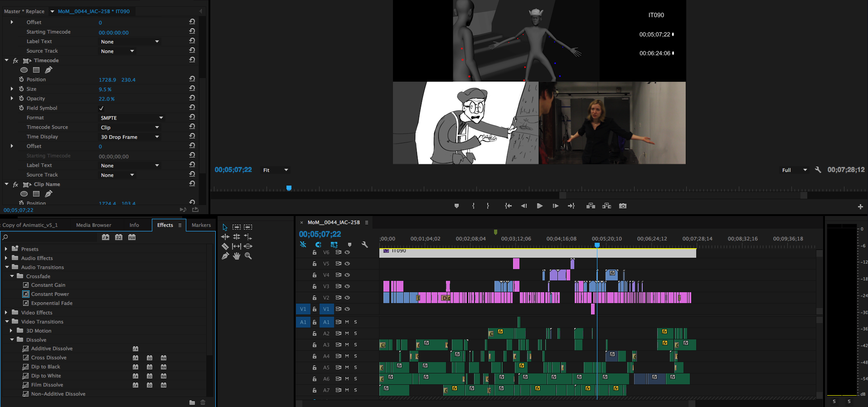Open the Time Display dropdown
This screenshot has height=407, width=868.
[x=130, y=137]
